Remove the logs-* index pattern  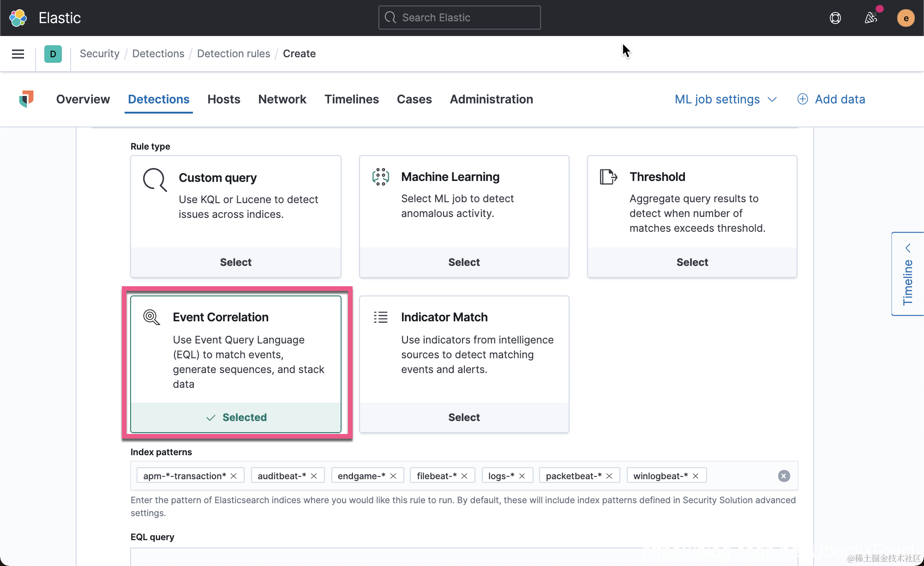point(522,476)
